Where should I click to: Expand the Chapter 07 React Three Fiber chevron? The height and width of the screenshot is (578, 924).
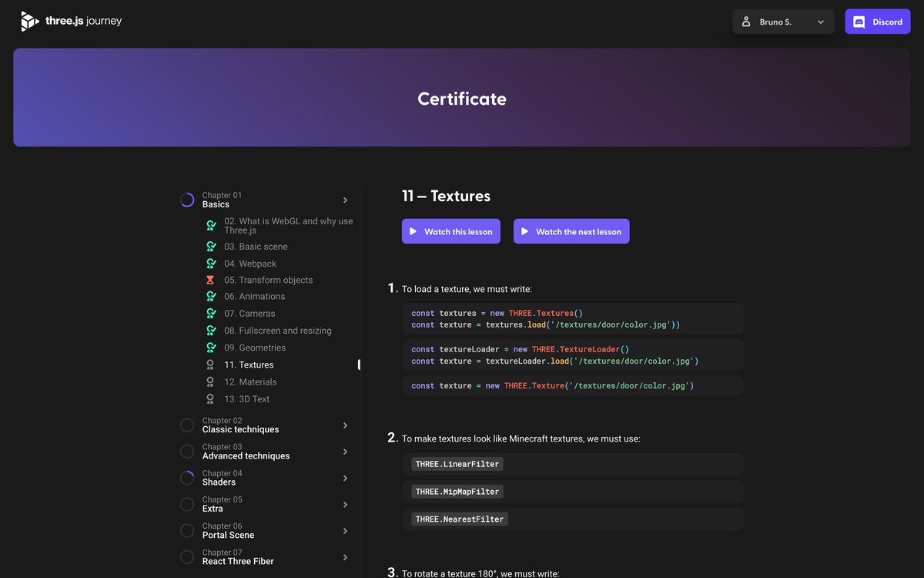click(345, 557)
